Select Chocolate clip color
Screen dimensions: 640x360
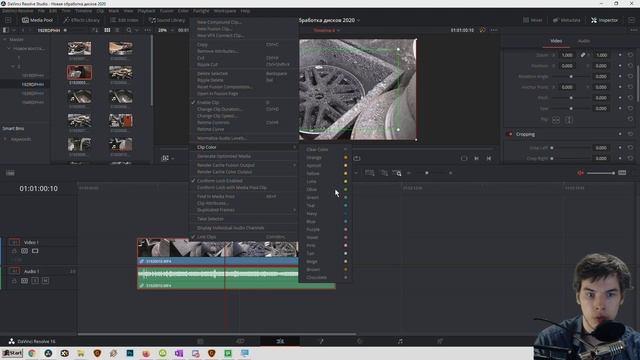coord(326,278)
